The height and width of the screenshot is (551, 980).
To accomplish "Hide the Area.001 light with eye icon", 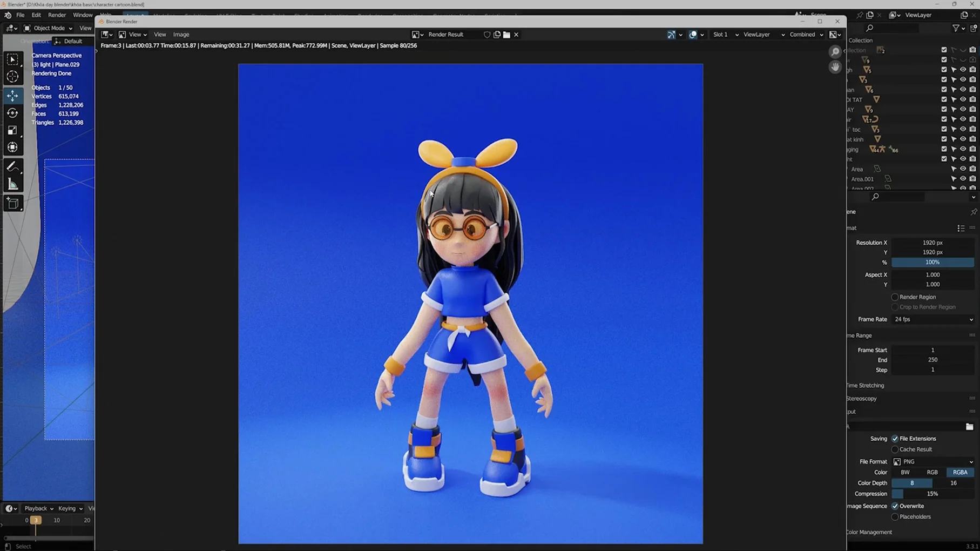I will 963,179.
